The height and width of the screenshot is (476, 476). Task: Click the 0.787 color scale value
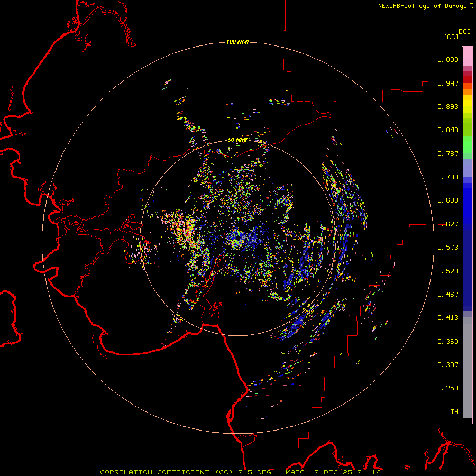coord(448,153)
